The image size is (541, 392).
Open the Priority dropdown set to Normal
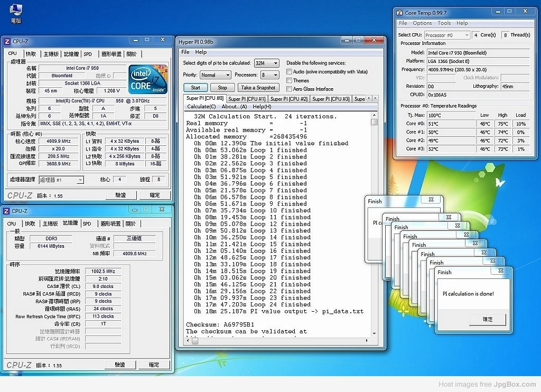216,75
